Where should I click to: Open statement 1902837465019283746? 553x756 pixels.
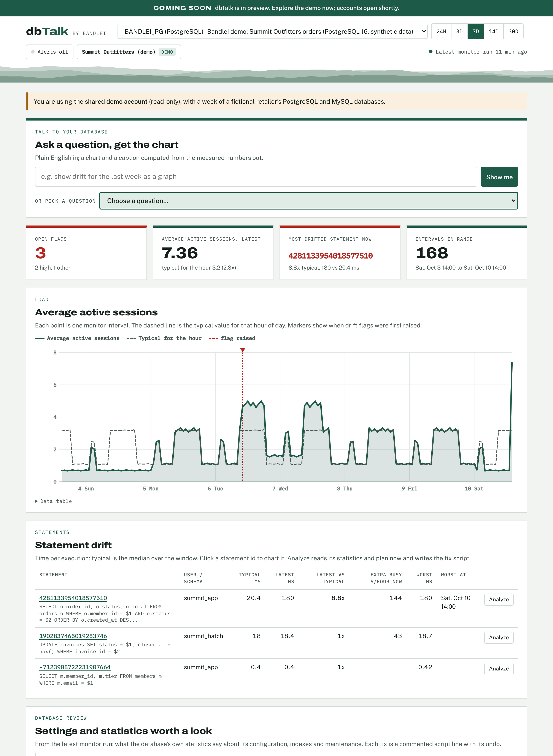click(x=73, y=636)
